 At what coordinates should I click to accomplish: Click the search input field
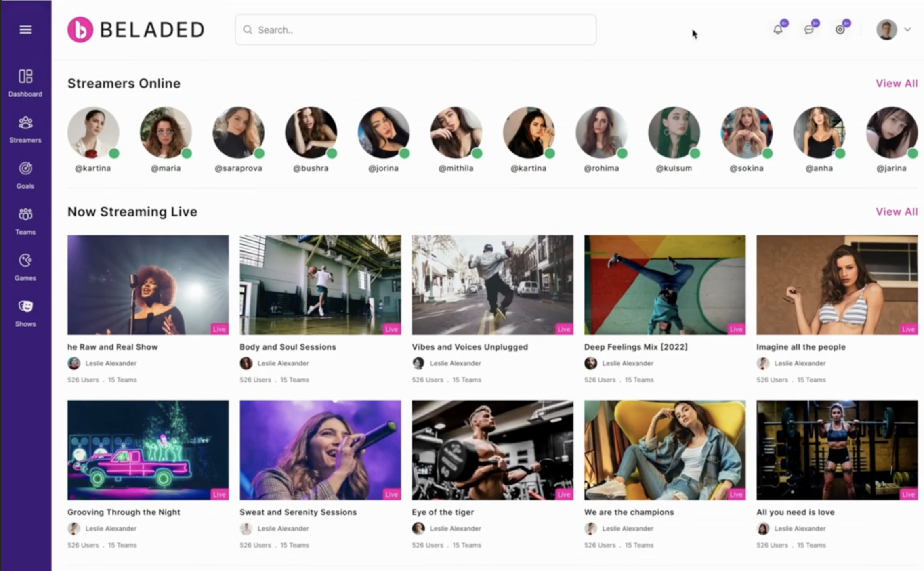[x=416, y=30]
